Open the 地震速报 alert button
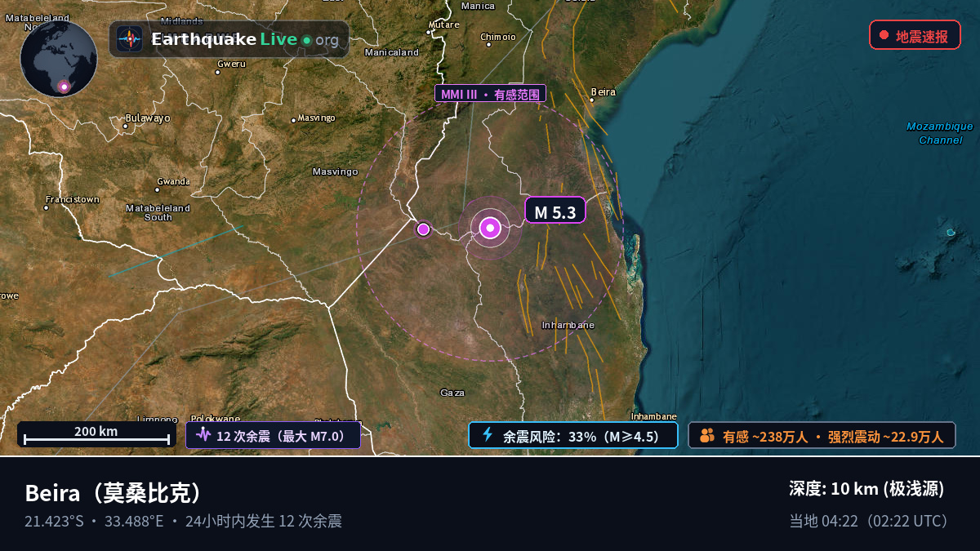The width and height of the screenshot is (980, 551). pos(915,35)
